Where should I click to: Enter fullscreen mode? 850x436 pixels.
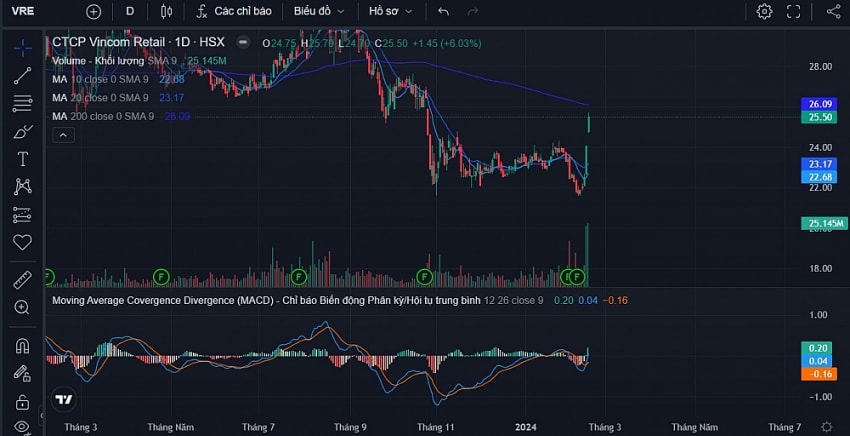point(794,11)
